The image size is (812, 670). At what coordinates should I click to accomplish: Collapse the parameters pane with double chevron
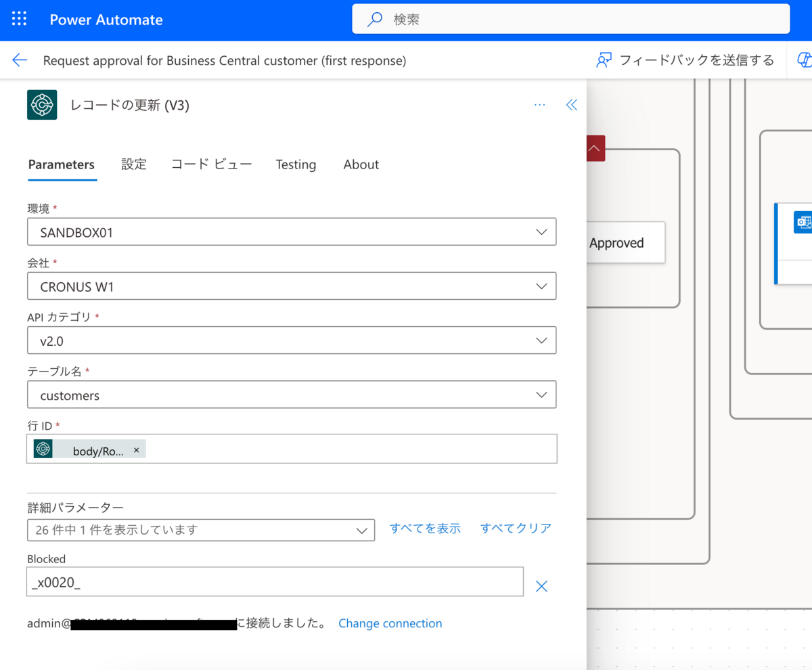tap(572, 105)
